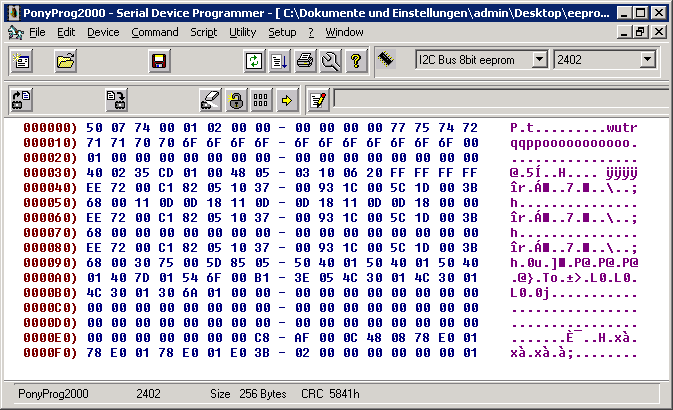The width and height of the screenshot is (673, 410).
Task: Expand the 2402 device type dropdown
Action: 647,59
